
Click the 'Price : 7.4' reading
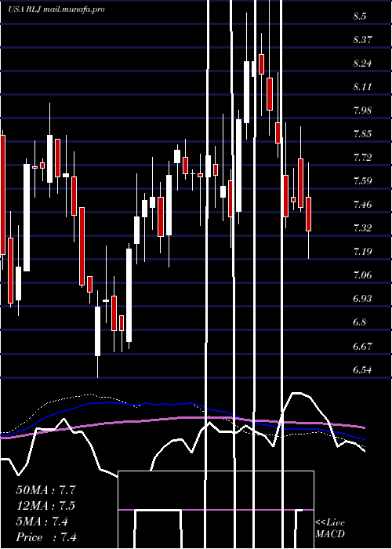coord(46,537)
